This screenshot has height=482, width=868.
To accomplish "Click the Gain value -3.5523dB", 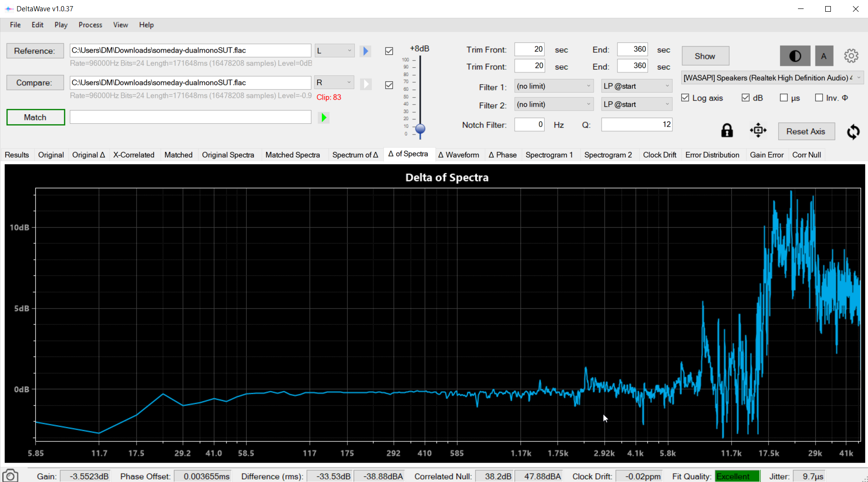I will click(x=86, y=476).
